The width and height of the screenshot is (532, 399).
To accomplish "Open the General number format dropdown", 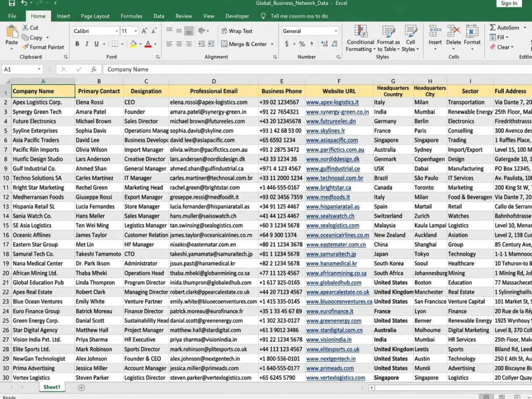I will 336,31.
